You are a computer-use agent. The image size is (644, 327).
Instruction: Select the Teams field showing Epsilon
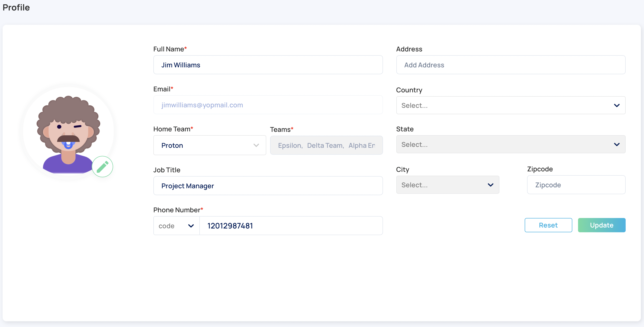[326, 145]
